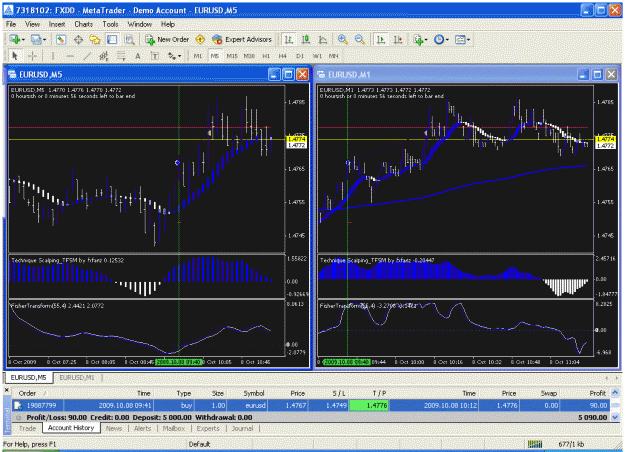Viewport: 625px width, 452px height.
Task: Switch timeframe to M5
Action: [x=215, y=56]
